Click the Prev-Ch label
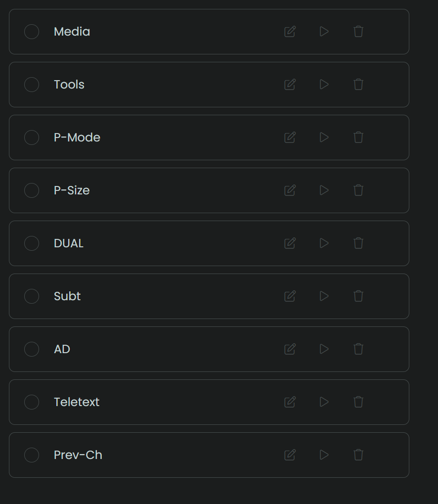This screenshot has width=438, height=504. pyautogui.click(x=78, y=455)
